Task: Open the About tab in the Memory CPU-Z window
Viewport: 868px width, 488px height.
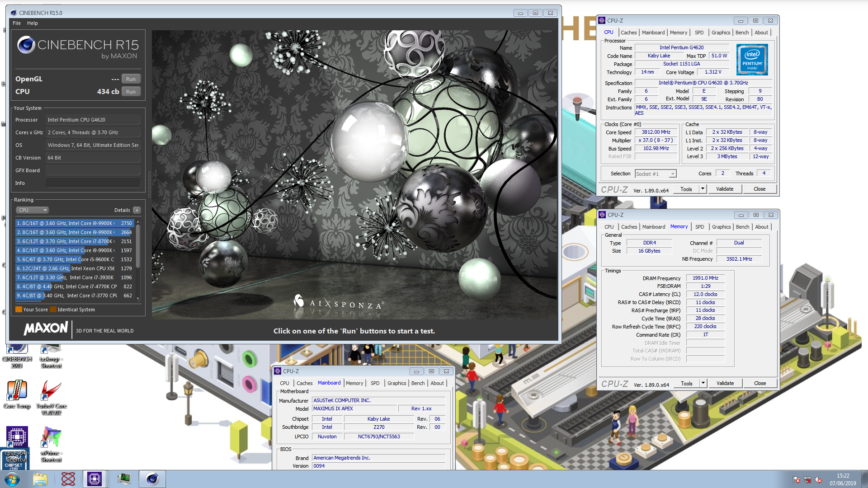Action: click(762, 227)
